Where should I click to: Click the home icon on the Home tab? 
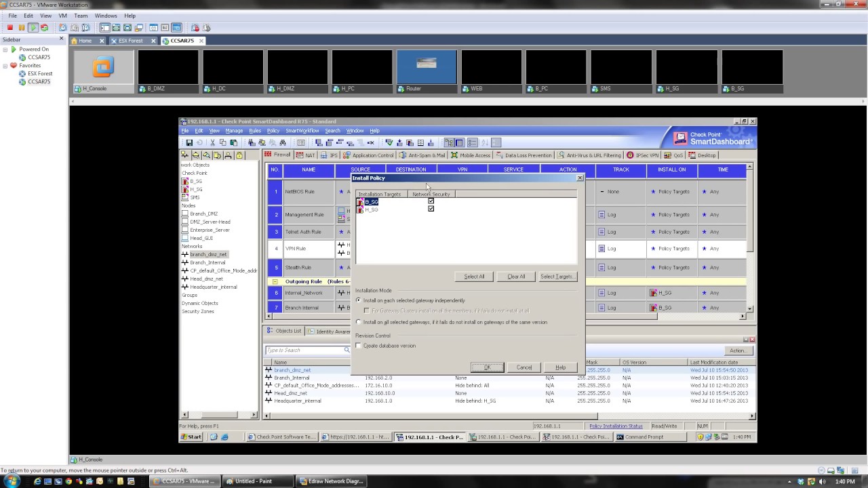[x=75, y=41]
